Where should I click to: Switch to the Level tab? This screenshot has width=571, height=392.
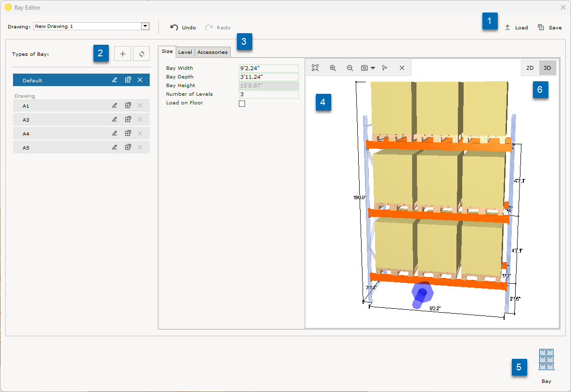coord(184,52)
